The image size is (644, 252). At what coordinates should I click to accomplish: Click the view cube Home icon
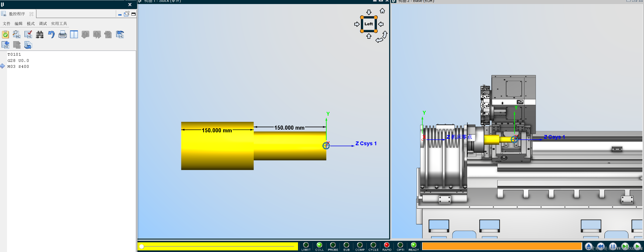tap(382, 11)
